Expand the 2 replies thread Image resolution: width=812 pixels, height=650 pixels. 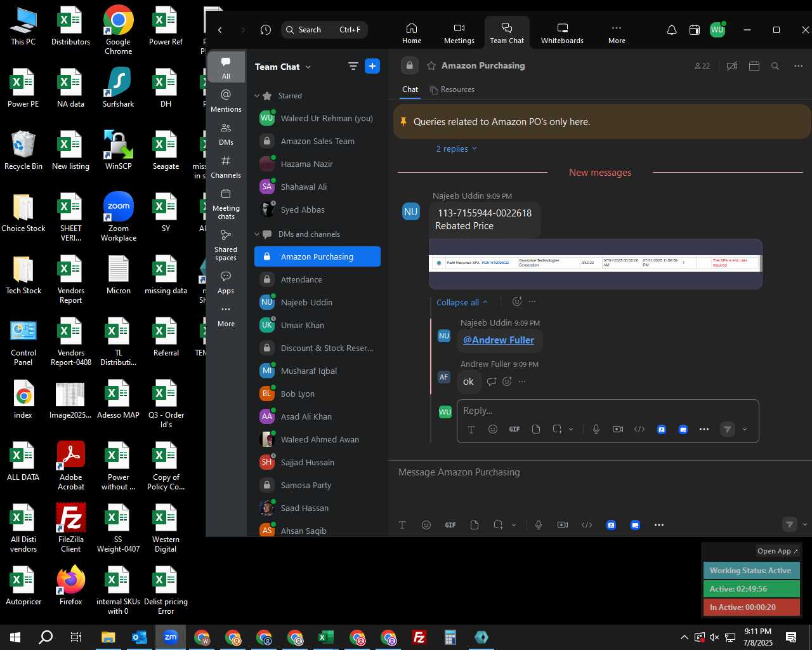click(x=456, y=149)
